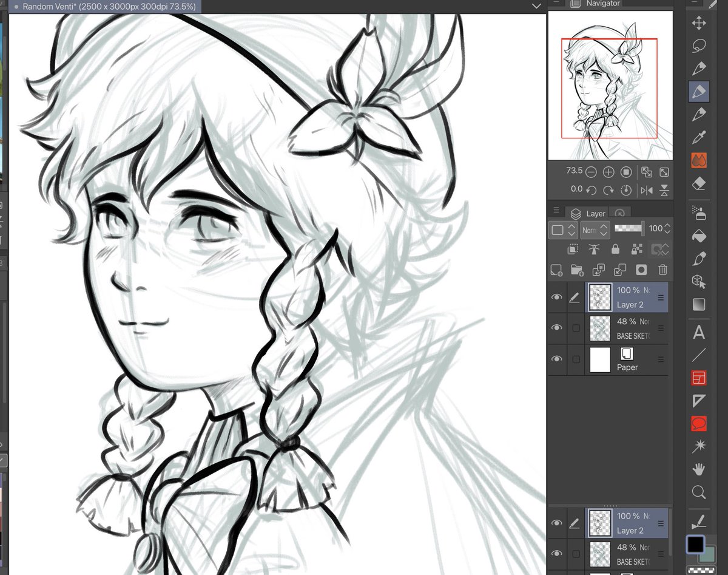Select black main color swatch
728x575 pixels.
[x=695, y=545]
